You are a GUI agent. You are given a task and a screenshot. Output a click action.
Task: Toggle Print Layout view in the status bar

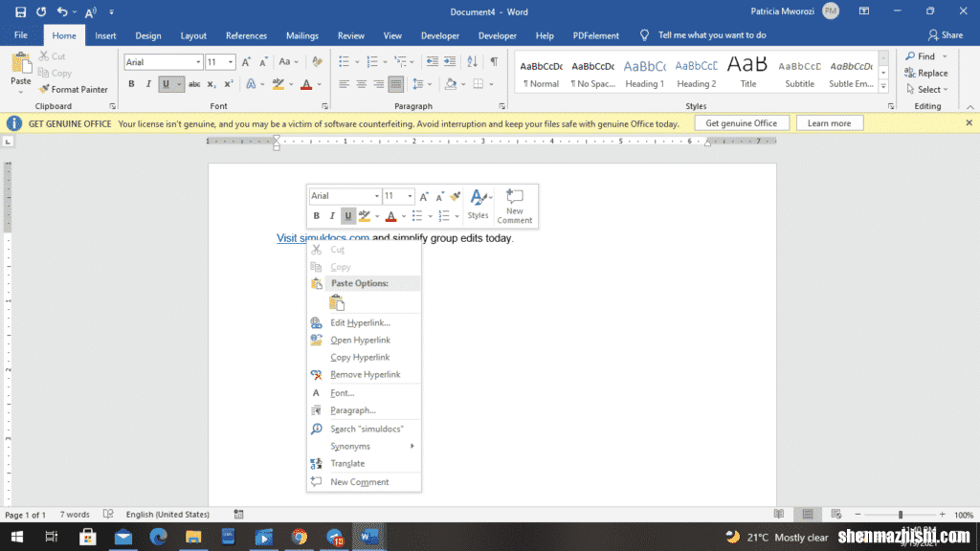tap(808, 514)
